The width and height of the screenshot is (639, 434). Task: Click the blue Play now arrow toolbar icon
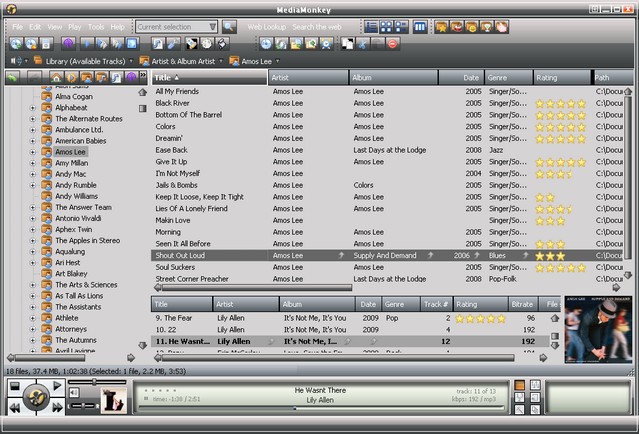pos(87,44)
